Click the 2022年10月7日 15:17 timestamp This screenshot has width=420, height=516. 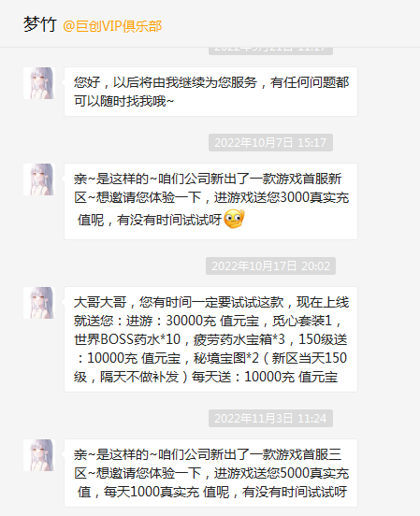(x=270, y=142)
